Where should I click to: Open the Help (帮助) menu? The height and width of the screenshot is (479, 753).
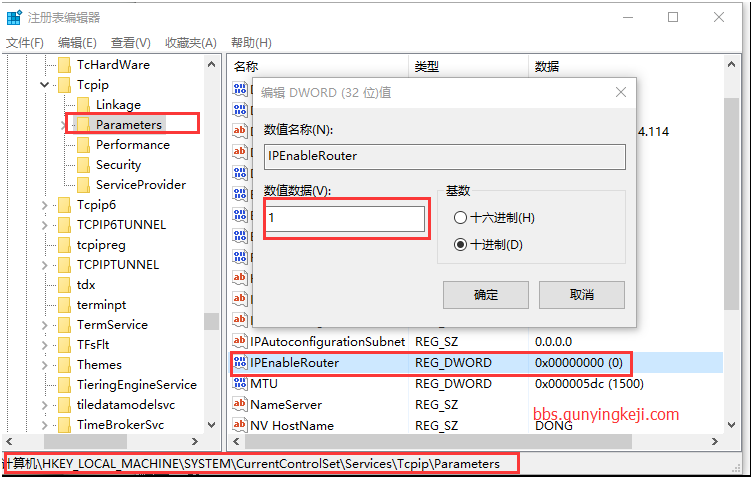(251, 43)
